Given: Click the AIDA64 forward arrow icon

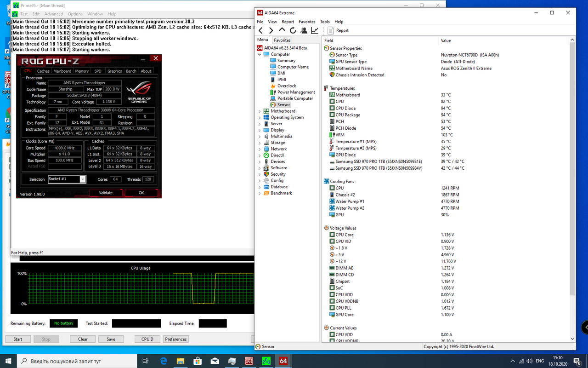Looking at the screenshot, I should (271, 30).
